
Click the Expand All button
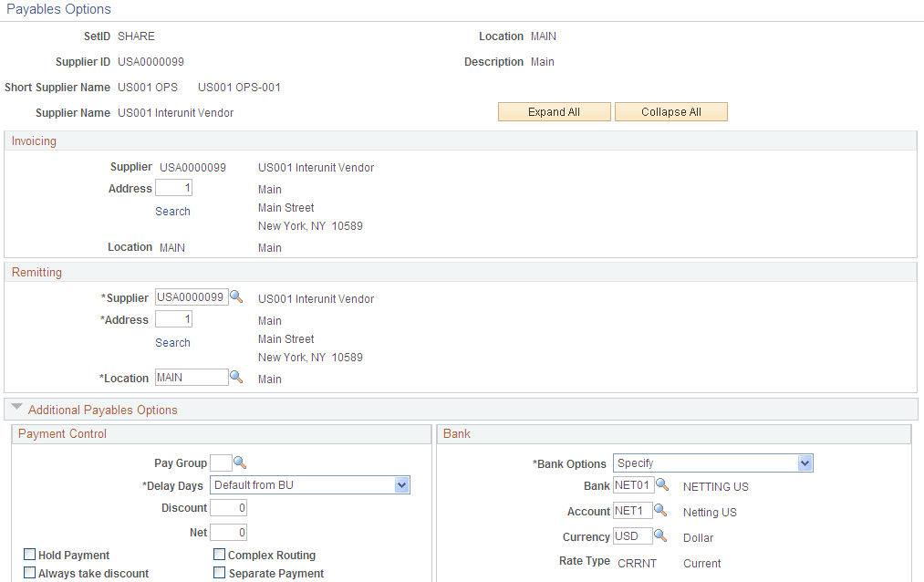[x=554, y=111]
